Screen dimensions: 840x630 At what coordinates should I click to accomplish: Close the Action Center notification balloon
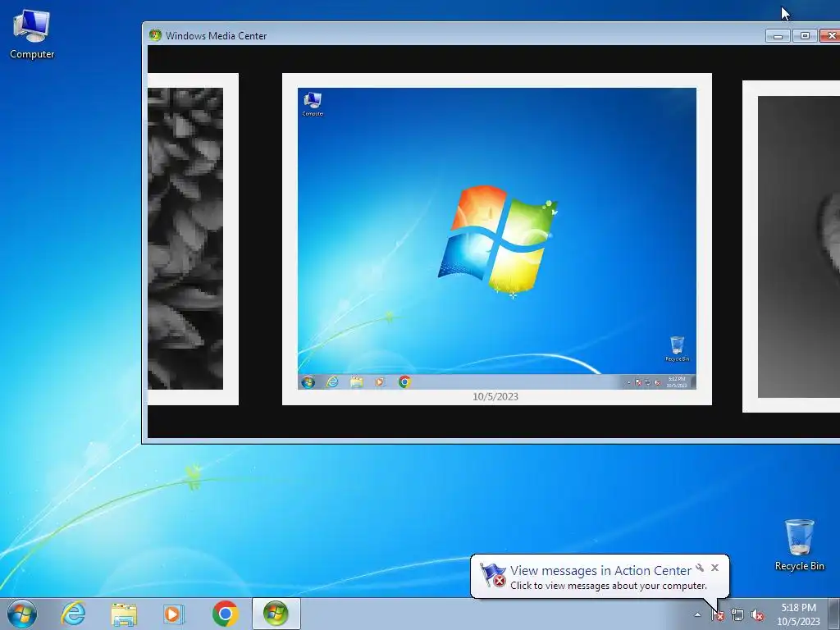(x=714, y=568)
